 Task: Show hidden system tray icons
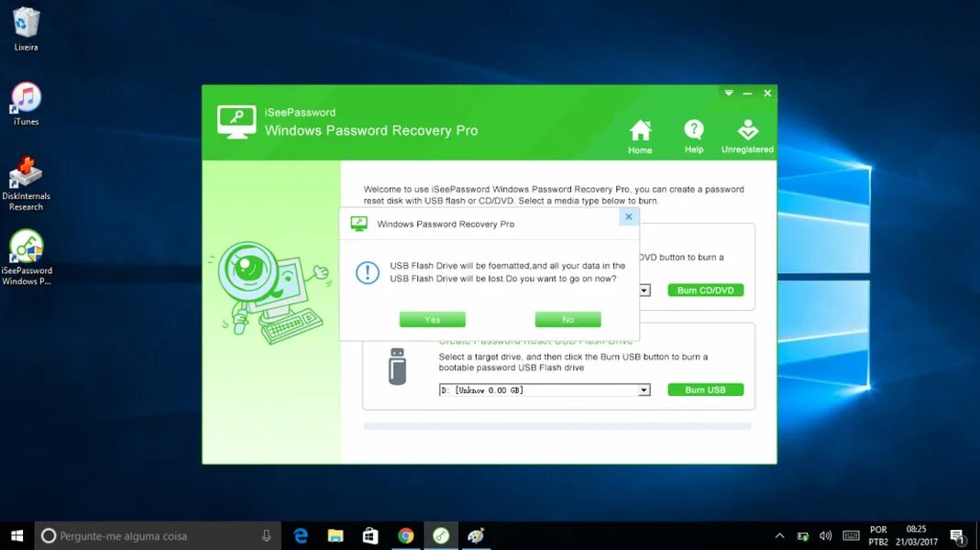tap(779, 535)
